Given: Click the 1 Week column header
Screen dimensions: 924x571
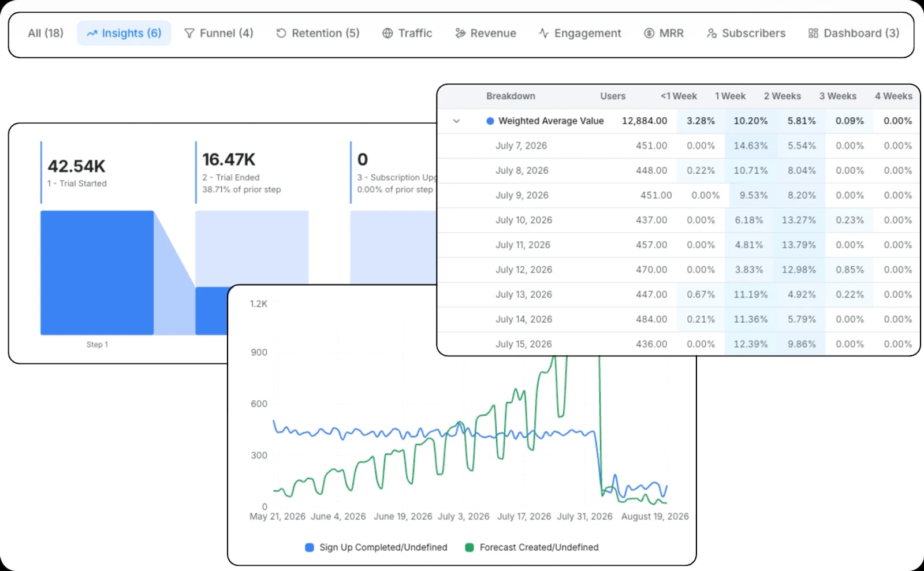Looking at the screenshot, I should tap(730, 96).
